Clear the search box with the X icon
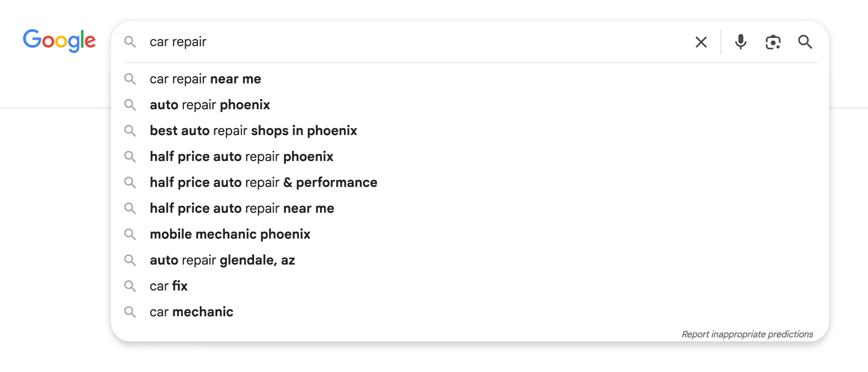Image resolution: width=868 pixels, height=372 pixels. coord(701,42)
